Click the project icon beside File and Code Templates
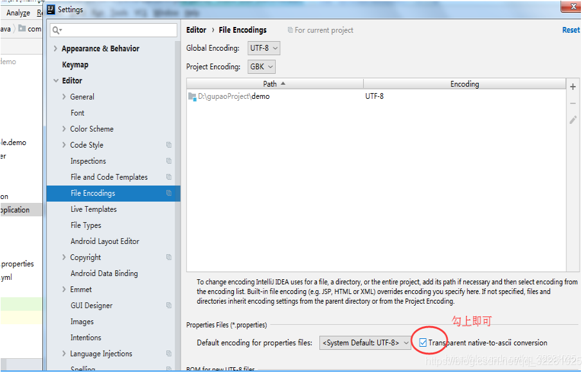Image resolution: width=588 pixels, height=373 pixels. [x=169, y=177]
